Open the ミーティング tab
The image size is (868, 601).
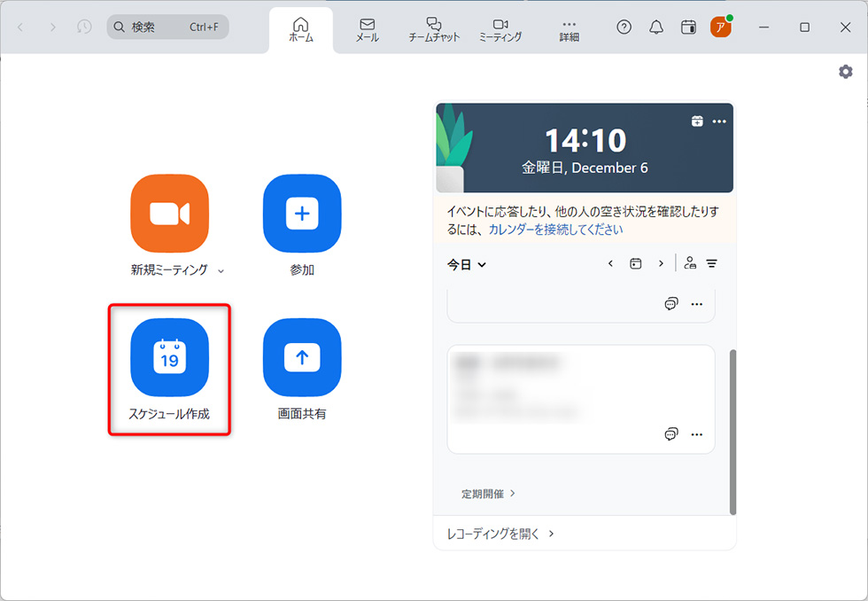tap(500, 30)
